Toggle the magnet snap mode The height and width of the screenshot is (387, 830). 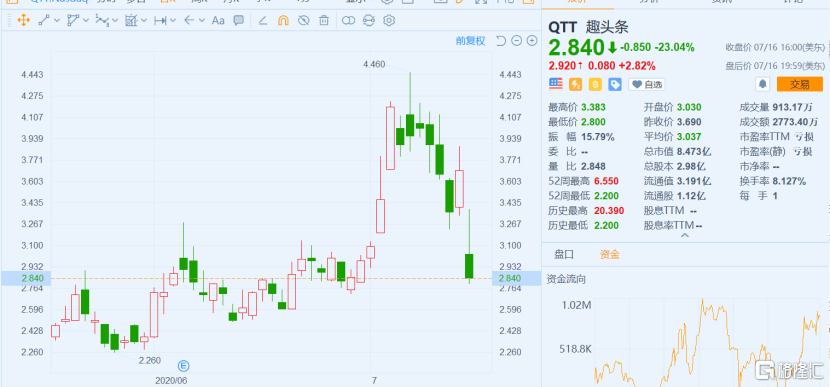point(283,21)
